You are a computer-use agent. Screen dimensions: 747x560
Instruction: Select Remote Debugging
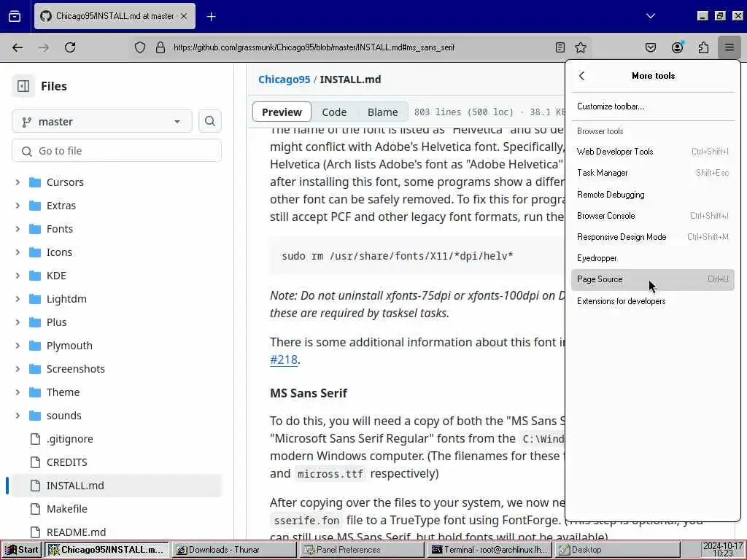[x=653, y=194]
